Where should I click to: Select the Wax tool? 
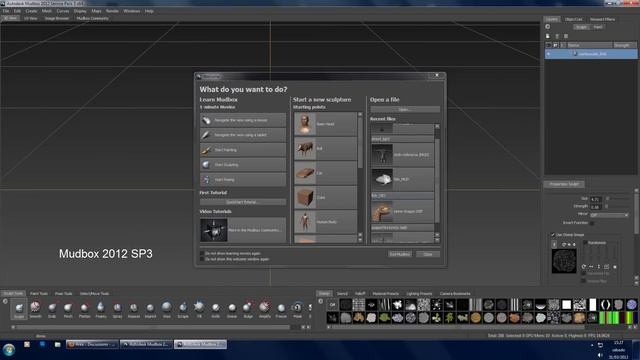coord(167,309)
